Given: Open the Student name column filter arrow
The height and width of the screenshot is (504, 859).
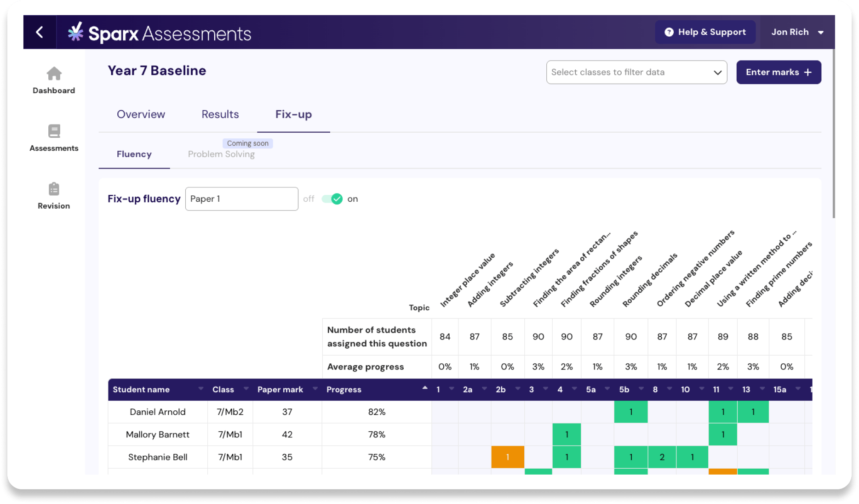Looking at the screenshot, I should pyautogui.click(x=200, y=389).
